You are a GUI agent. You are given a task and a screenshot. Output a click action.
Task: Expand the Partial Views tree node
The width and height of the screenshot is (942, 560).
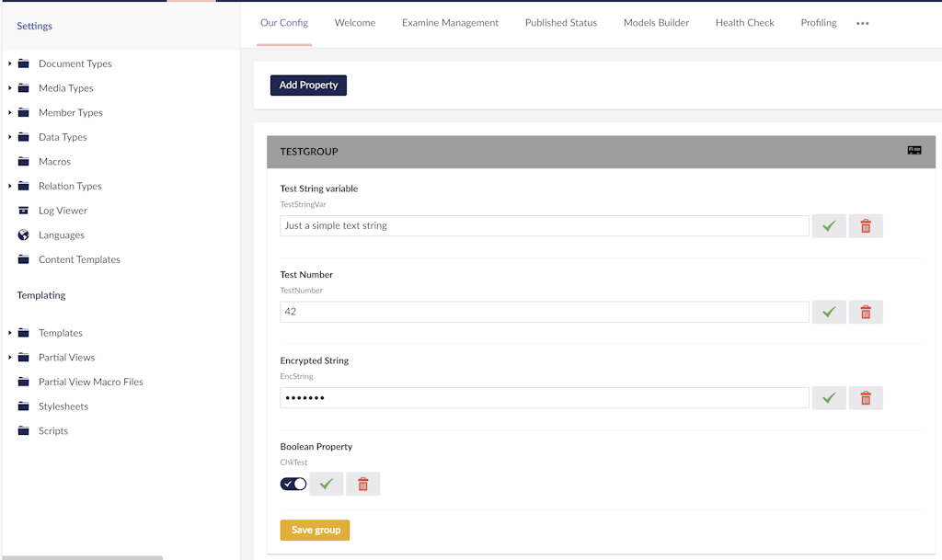coord(9,357)
